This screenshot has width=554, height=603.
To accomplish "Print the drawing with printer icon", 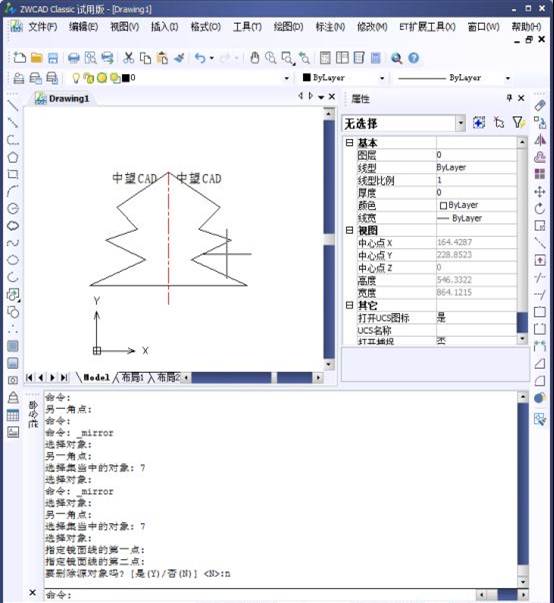I will (x=73, y=58).
